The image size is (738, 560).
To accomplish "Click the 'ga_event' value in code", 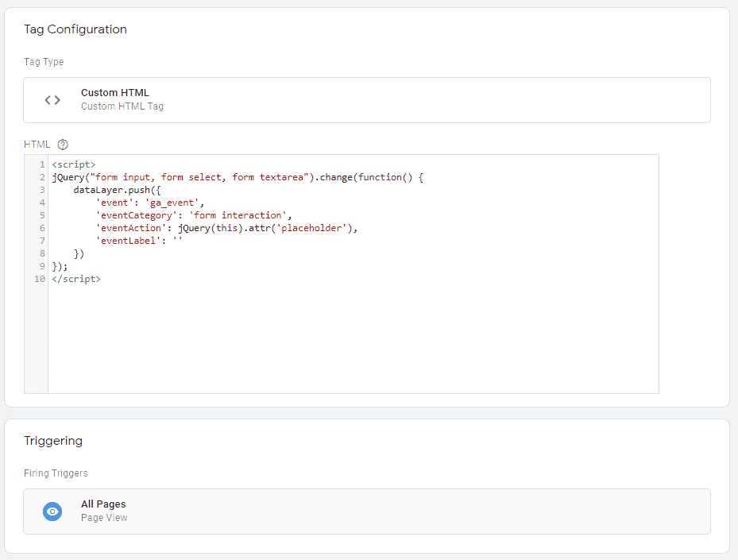I will pyautogui.click(x=172, y=203).
